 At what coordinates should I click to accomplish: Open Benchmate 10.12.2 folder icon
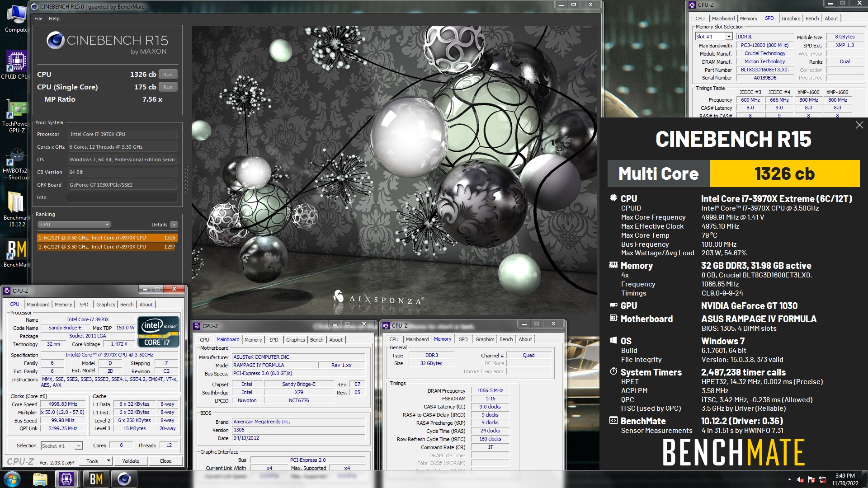coord(15,209)
